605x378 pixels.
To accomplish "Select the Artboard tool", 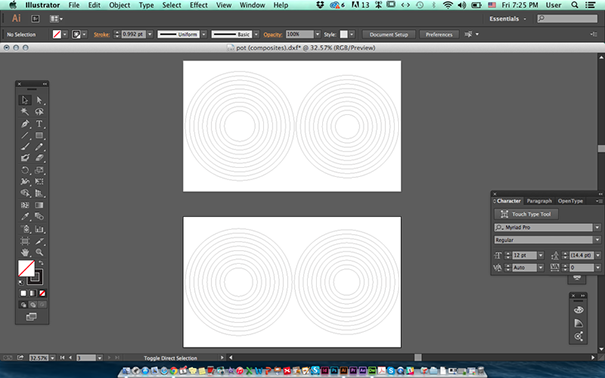I will [x=25, y=241].
